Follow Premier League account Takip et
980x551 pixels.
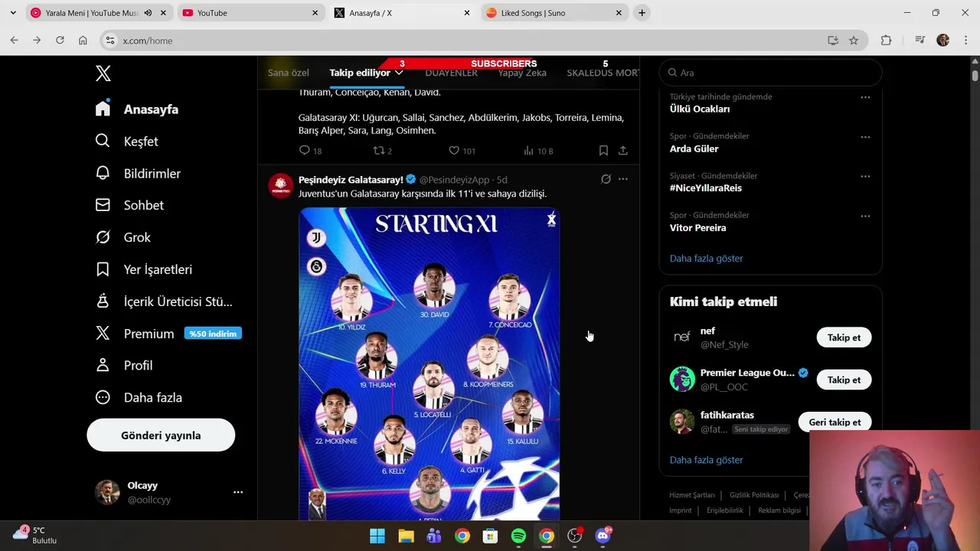point(844,380)
